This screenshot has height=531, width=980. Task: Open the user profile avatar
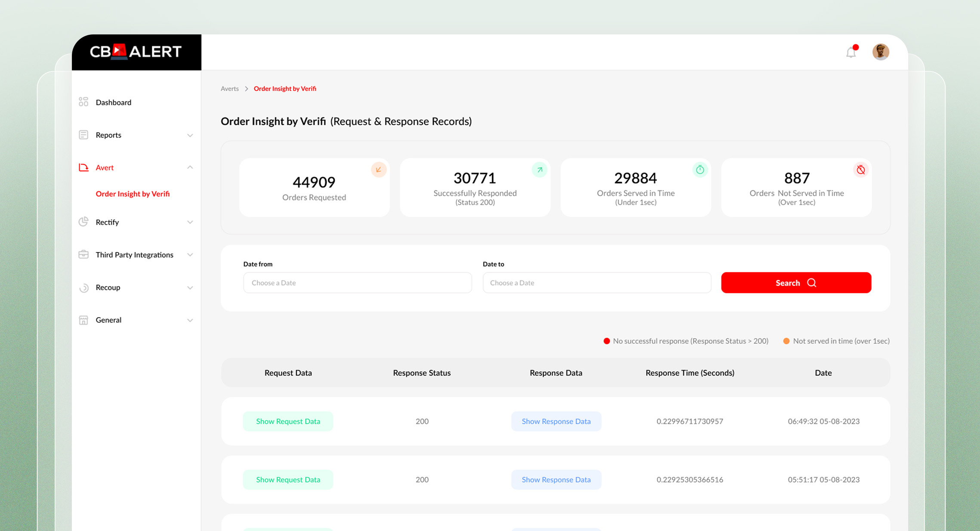[x=880, y=52]
